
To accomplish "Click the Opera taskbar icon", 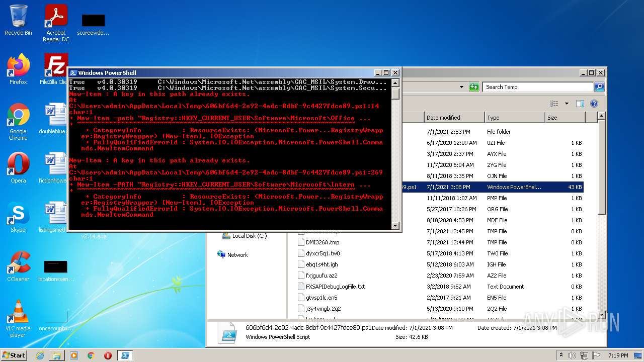I will coord(108,355).
